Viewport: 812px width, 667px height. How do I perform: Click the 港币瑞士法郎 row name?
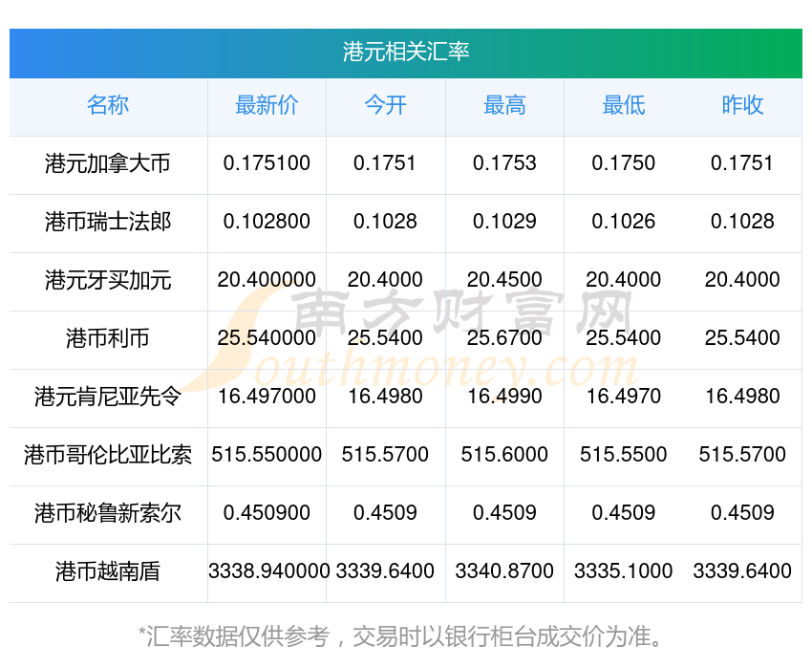108,222
